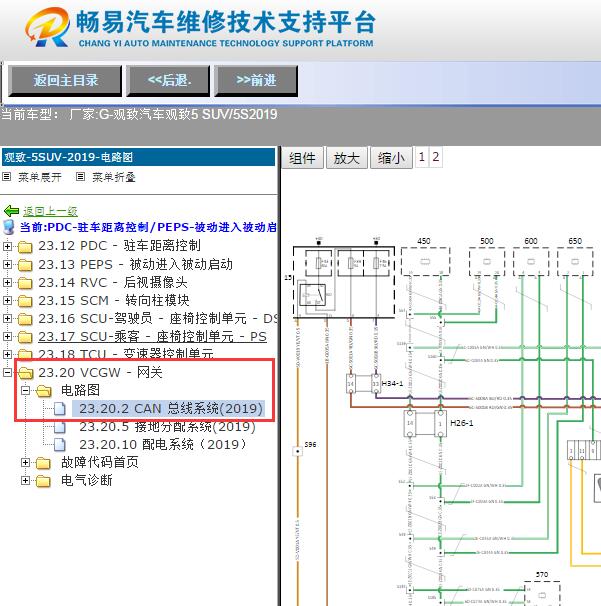
Task: Click the 菜单折叠 collapse-all icon
Action: pos(80,177)
